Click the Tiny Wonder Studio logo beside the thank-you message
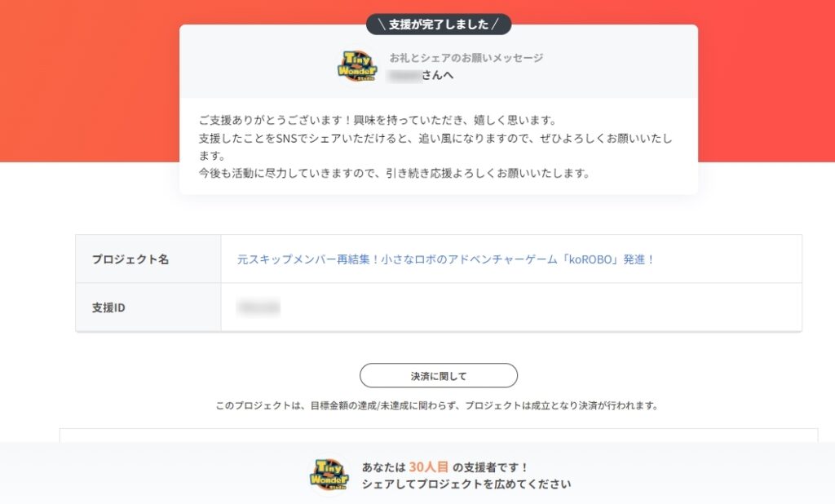Viewport: 835px width, 504px height. coord(357,65)
